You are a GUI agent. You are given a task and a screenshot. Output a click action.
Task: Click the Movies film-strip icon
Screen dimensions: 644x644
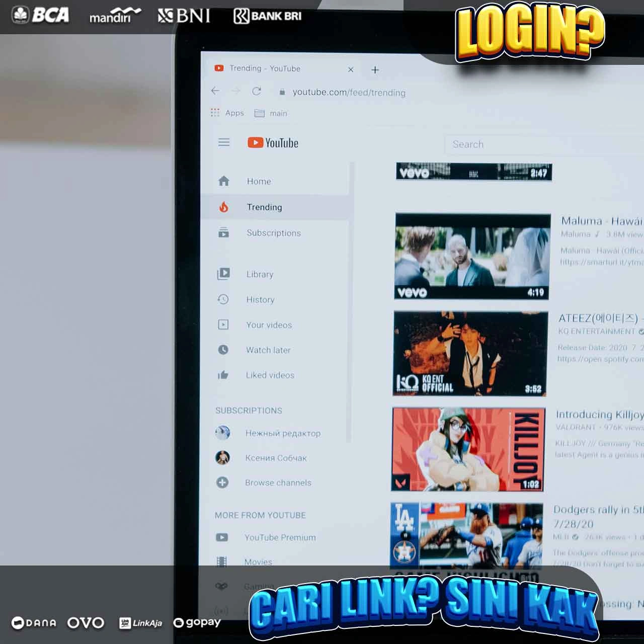tap(221, 561)
